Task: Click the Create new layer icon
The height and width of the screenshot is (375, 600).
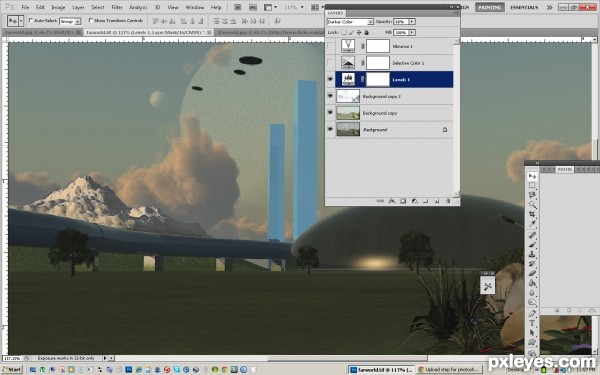Action: coord(437,201)
